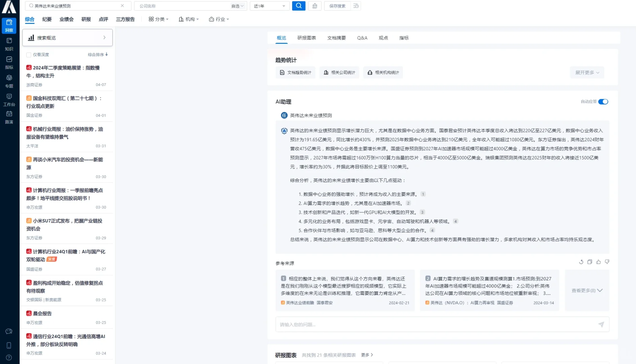Click citation marker 3 in the AI answer

[422, 212]
